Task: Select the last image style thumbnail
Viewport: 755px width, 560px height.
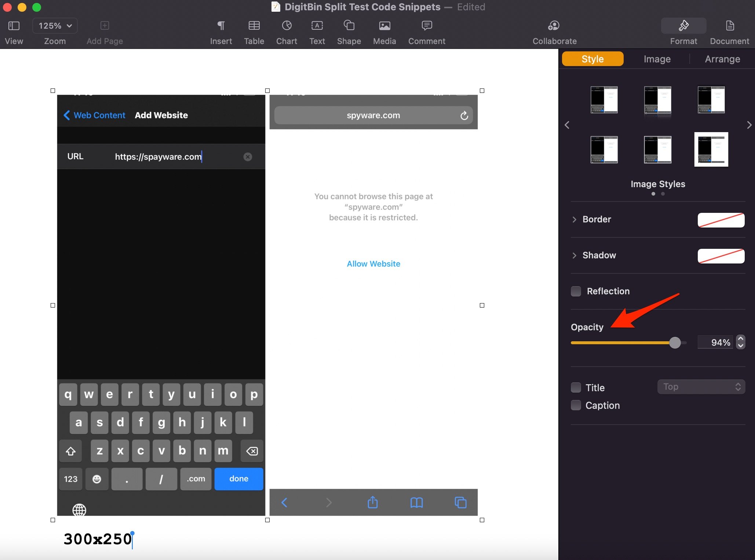Action: click(711, 150)
